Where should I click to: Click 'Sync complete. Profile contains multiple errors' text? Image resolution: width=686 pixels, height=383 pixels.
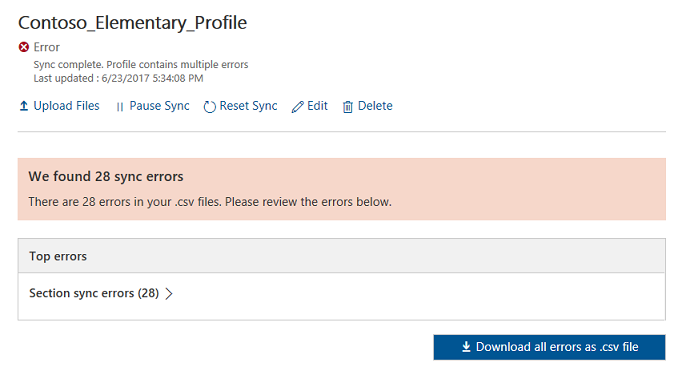point(141,65)
